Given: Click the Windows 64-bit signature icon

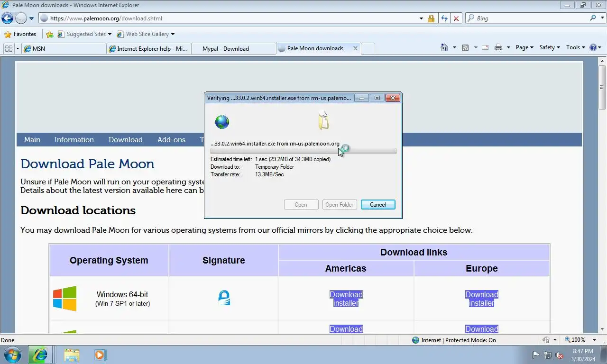Looking at the screenshot, I should [x=224, y=298].
